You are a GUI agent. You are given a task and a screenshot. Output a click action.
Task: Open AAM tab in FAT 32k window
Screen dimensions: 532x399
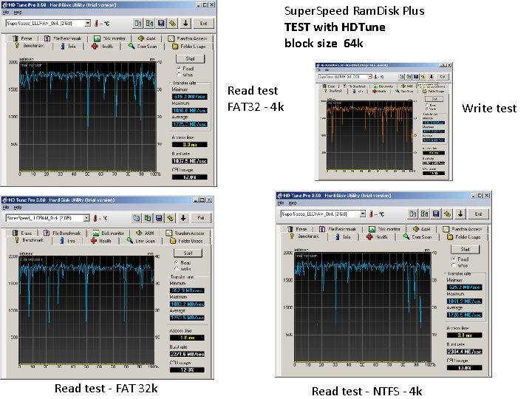point(146,233)
